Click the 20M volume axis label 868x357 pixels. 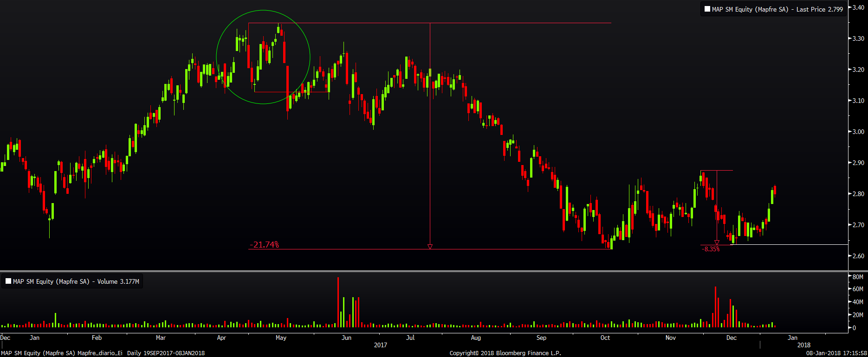[858, 315]
